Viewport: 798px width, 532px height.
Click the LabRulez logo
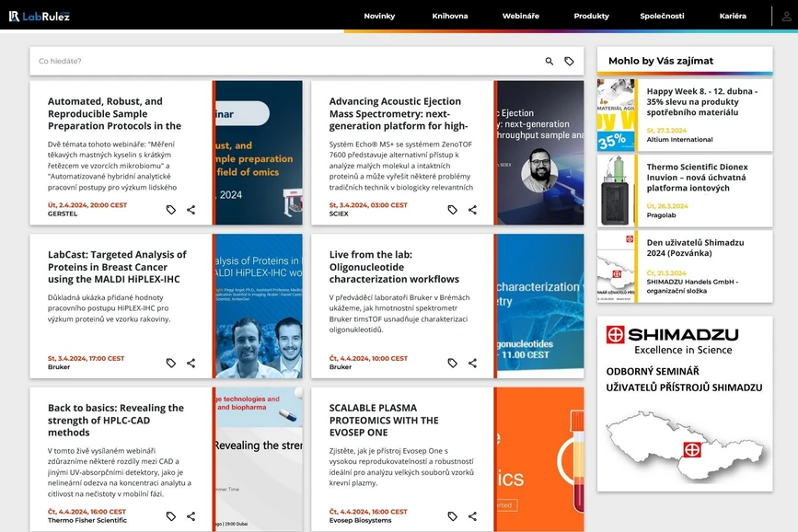coord(40,17)
